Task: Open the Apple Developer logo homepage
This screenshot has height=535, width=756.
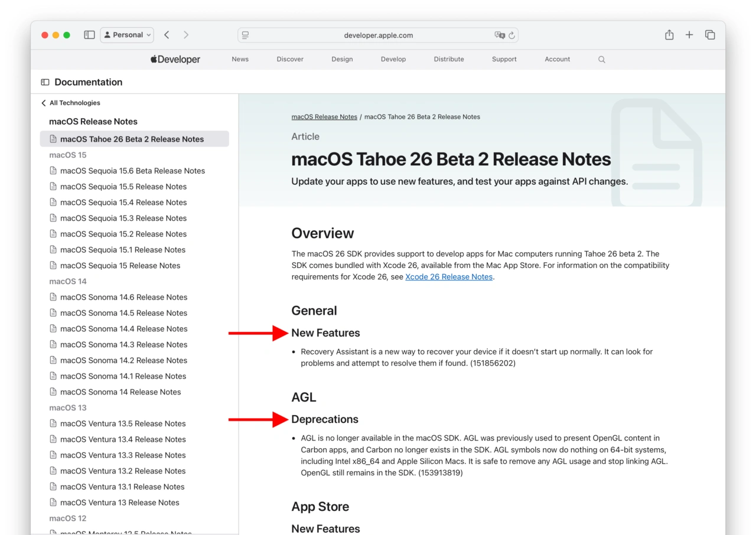Action: (x=175, y=59)
